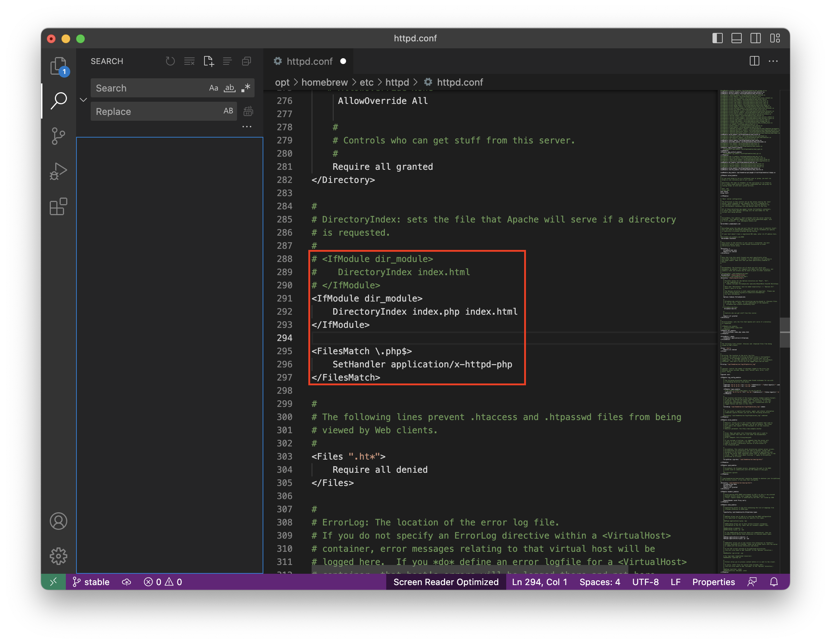Open the notifications bell
Image resolution: width=831 pixels, height=644 pixels.
pyautogui.click(x=774, y=581)
